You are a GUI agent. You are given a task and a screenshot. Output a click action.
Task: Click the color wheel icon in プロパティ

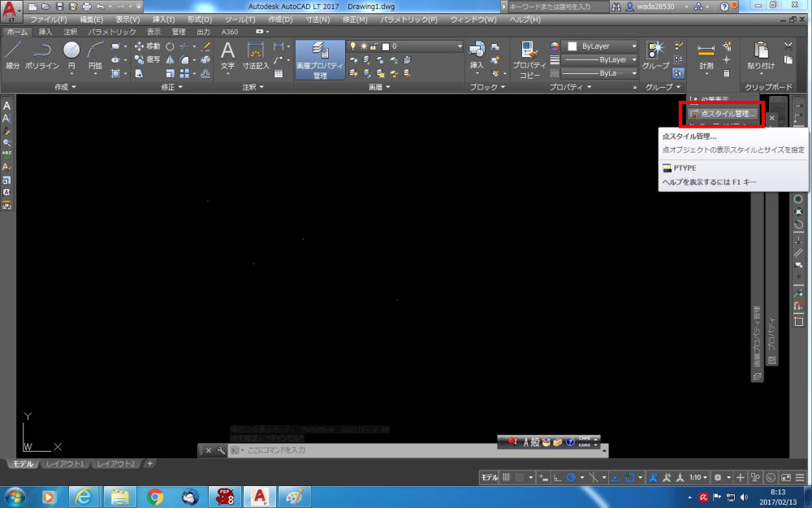pos(555,46)
